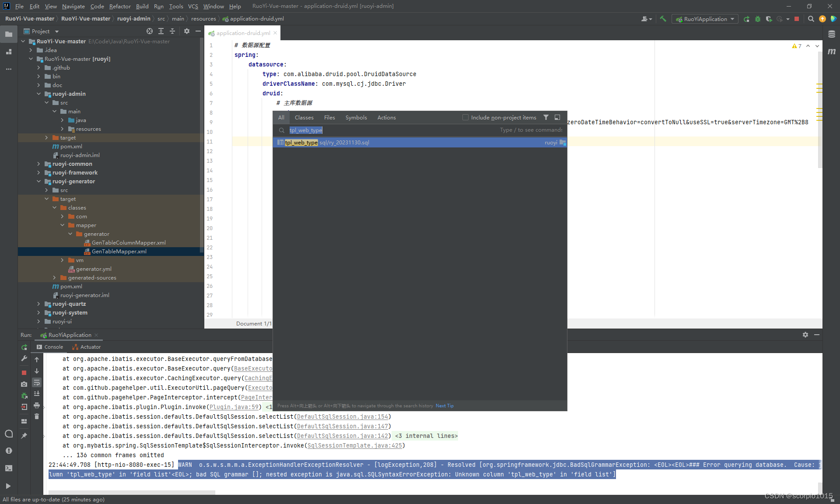Rerun the application from the Run panel
Viewport: 840px width, 504px height.
click(24, 347)
